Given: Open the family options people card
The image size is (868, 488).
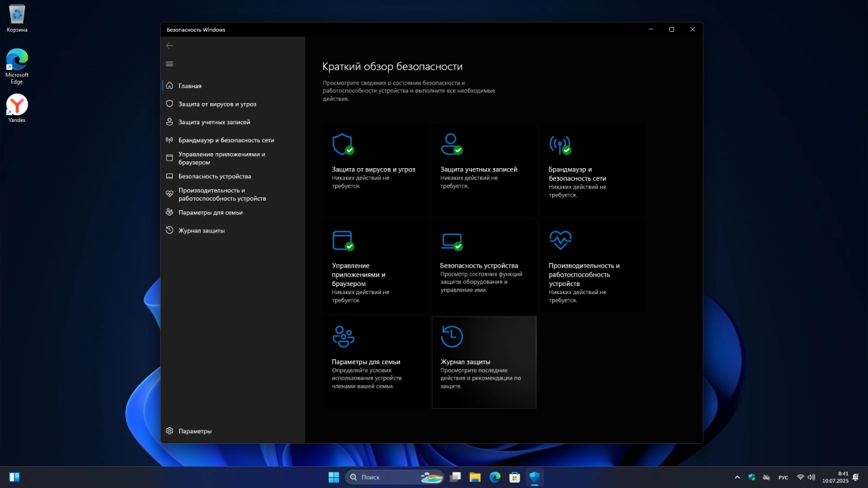Looking at the screenshot, I should click(x=375, y=363).
